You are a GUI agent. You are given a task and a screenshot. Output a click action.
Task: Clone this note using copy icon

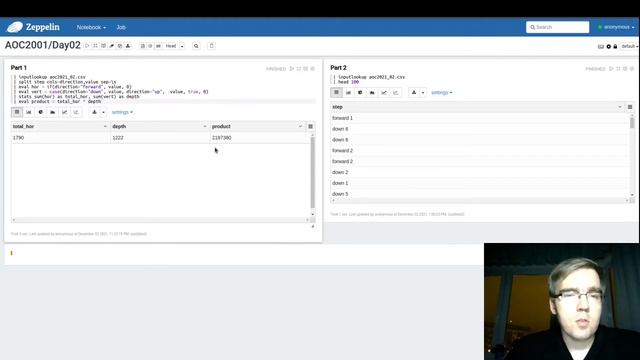coord(120,46)
